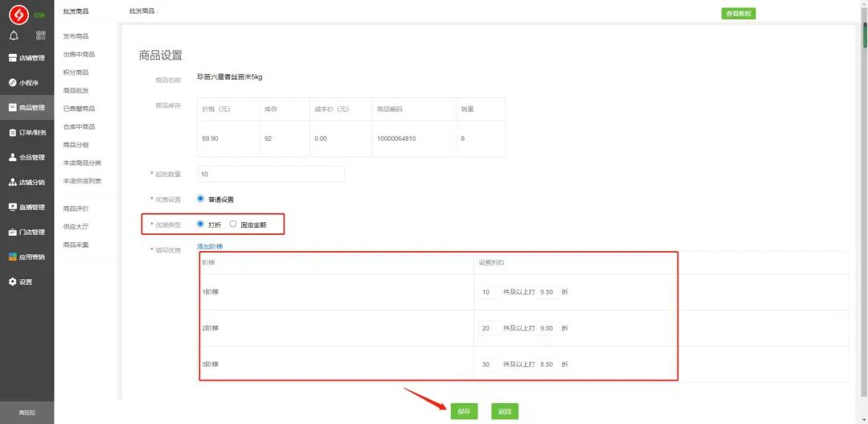The height and width of the screenshot is (424, 868).
Task: Click the person icon beside 会员管理
Action: coord(13,158)
